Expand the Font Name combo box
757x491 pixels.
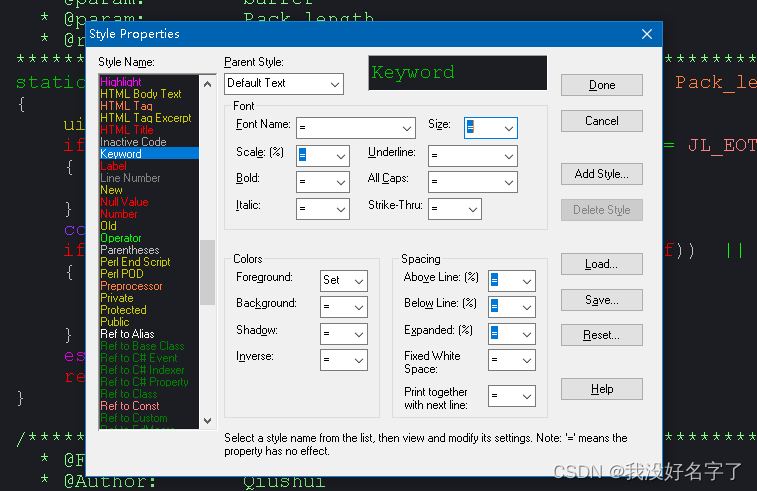point(356,128)
